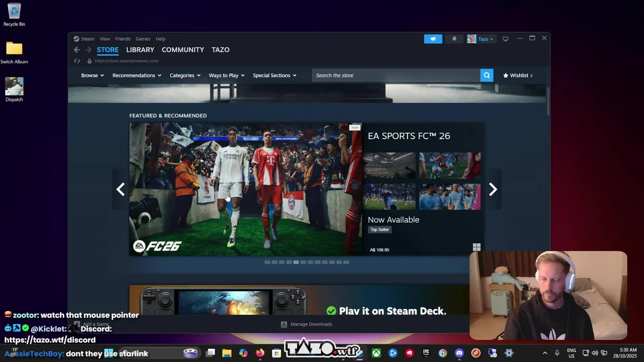The image size is (644, 362).
Task: Toggle the microphone icon in system tray
Action: coord(557,353)
